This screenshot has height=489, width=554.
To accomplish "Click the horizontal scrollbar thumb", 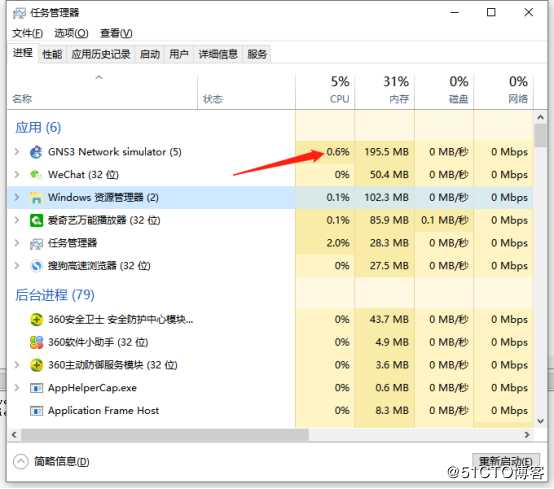I will coord(165,435).
